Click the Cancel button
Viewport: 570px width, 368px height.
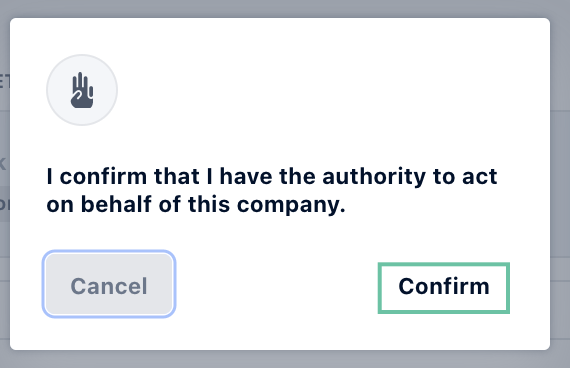pos(109,284)
